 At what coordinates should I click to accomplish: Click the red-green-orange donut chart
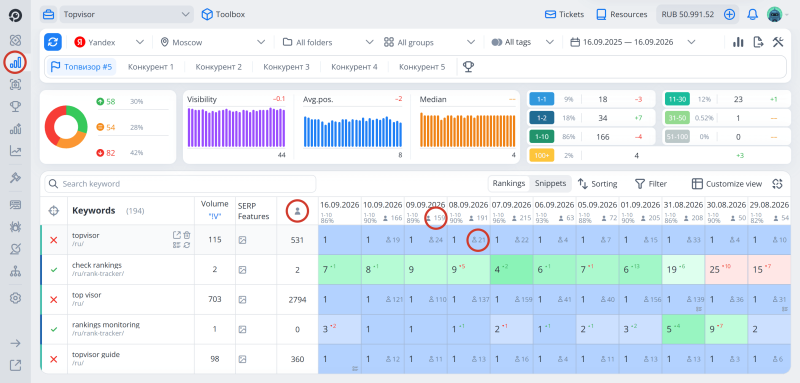[65, 127]
